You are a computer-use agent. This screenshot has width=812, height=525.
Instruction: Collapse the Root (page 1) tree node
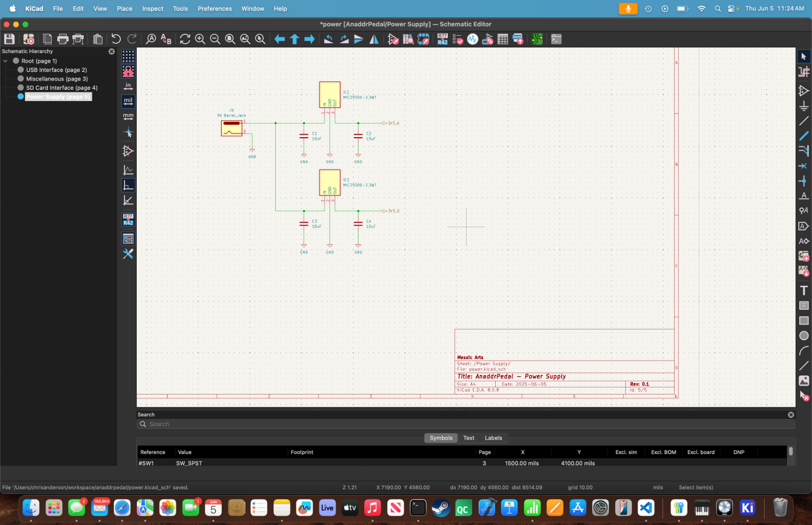[6, 61]
